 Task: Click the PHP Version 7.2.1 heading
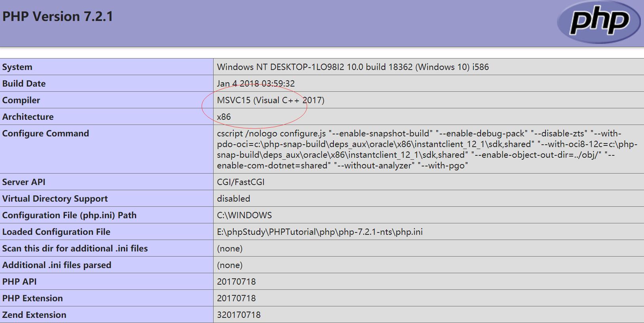(x=58, y=17)
